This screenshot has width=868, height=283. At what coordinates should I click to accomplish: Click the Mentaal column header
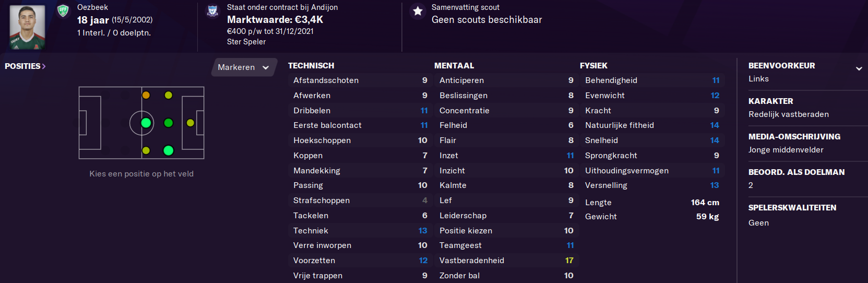coord(454,66)
